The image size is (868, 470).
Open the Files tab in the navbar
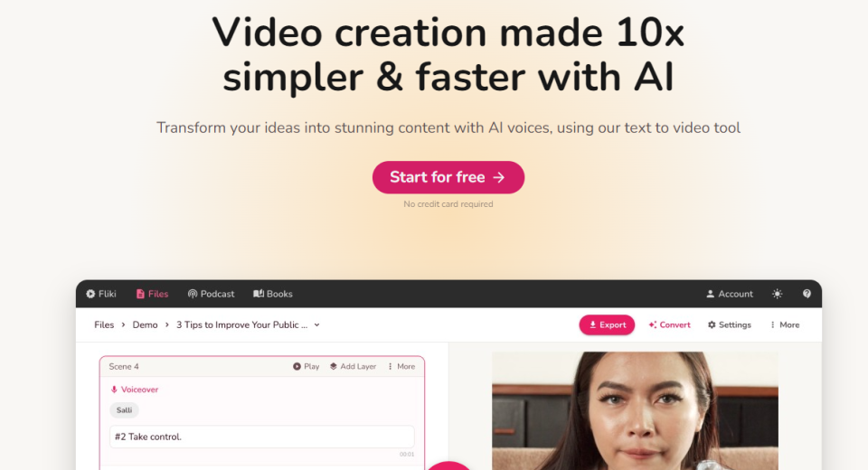click(x=152, y=294)
